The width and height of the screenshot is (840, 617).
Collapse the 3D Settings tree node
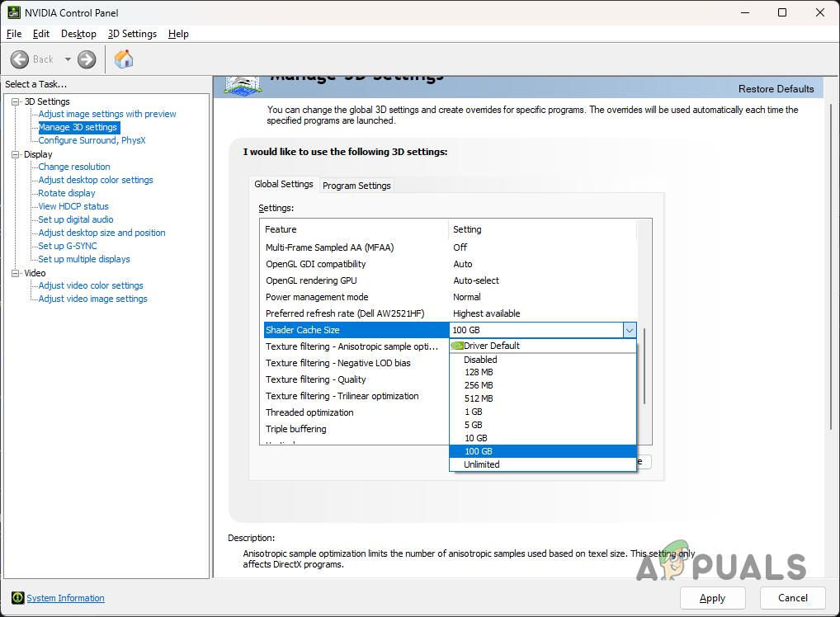pos(15,101)
